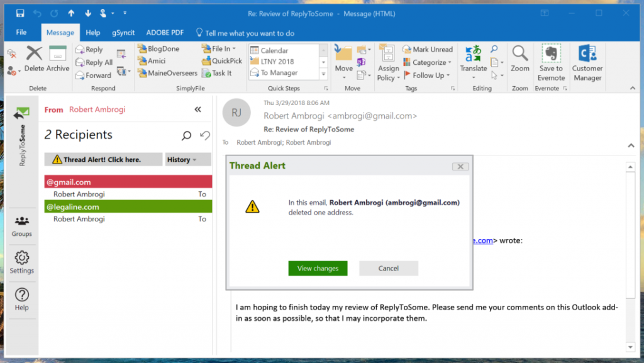Click Reply All in Respond group

(94, 62)
